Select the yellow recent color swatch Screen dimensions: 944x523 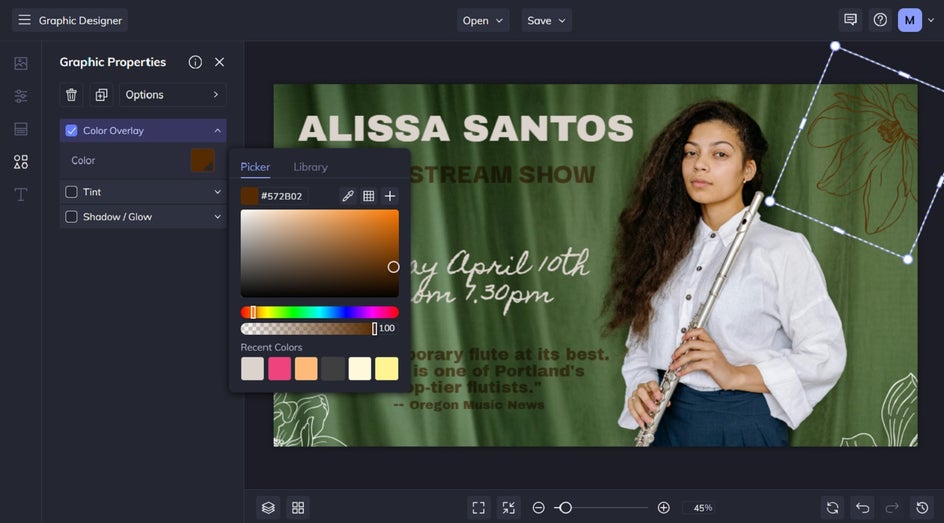coord(387,368)
